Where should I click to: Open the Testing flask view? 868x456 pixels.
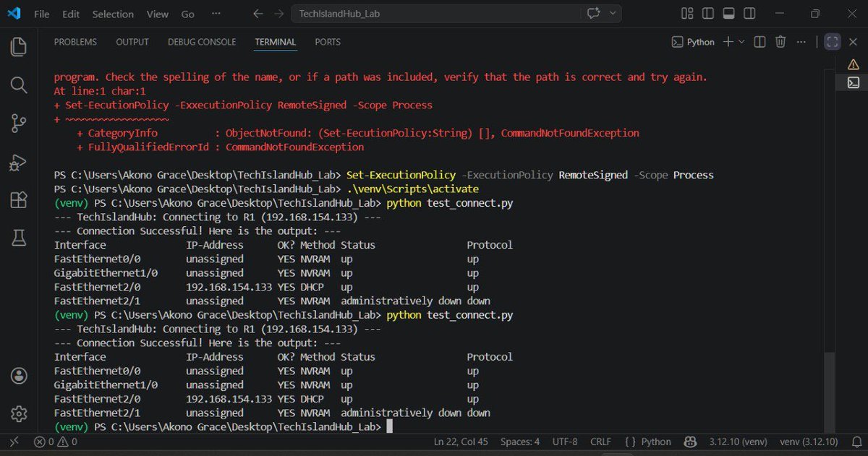[19, 237]
